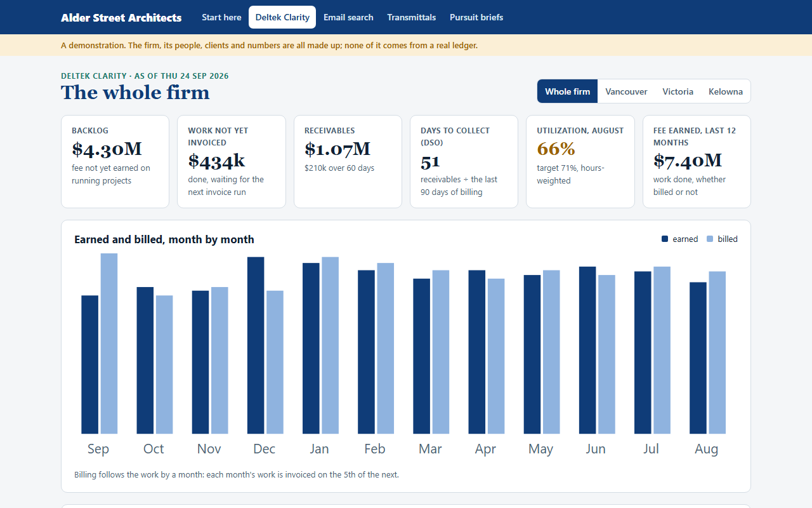Click the Receivables $1.07M card
Viewport: 812px width, 508px height.
tap(348, 161)
